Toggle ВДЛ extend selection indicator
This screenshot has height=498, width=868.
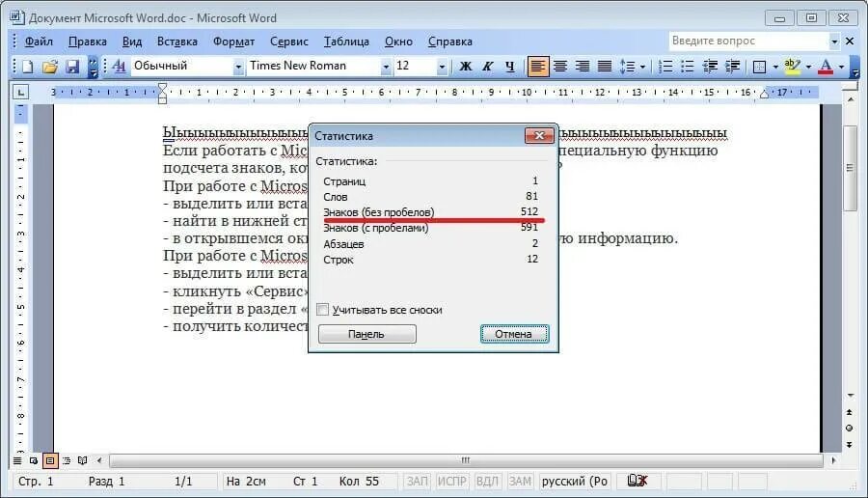tap(487, 482)
